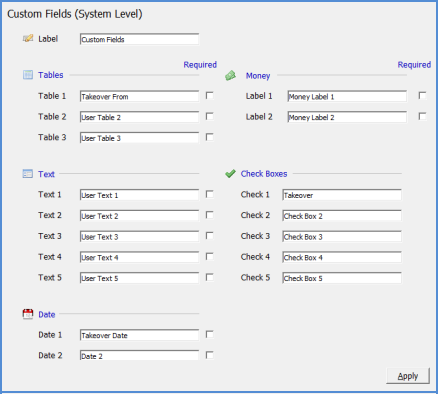This screenshot has width=438, height=394.
Task: Click the Required header above Tables
Action: click(200, 65)
